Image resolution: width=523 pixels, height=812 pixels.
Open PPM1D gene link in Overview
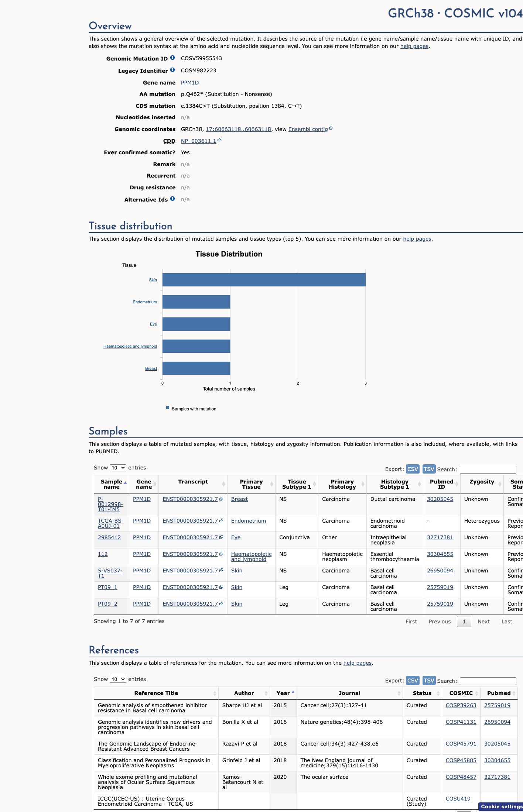[x=190, y=83]
